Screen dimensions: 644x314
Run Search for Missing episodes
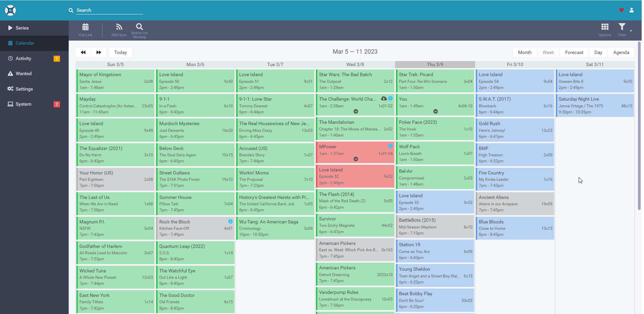[139, 30]
